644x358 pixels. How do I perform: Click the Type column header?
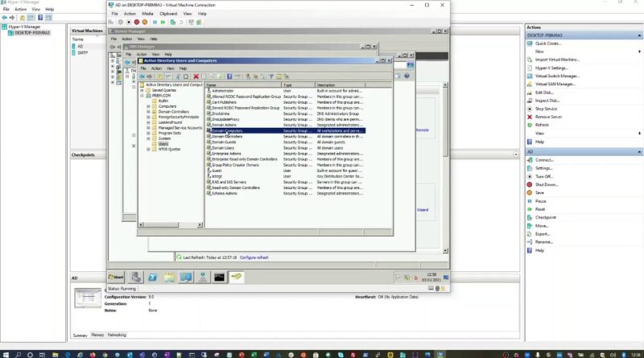[x=298, y=85]
